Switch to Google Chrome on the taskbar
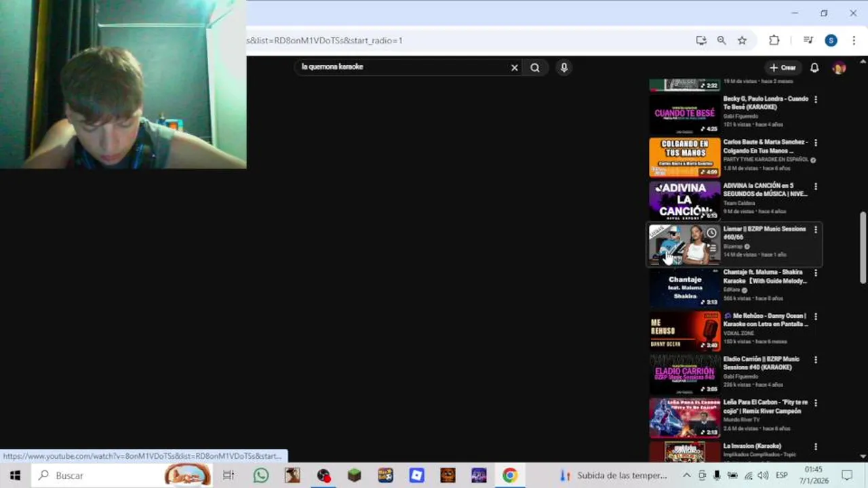Image resolution: width=868 pixels, height=488 pixels. (509, 475)
